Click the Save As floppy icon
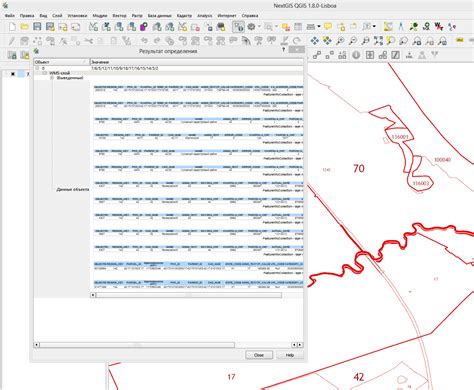 pos(50,27)
